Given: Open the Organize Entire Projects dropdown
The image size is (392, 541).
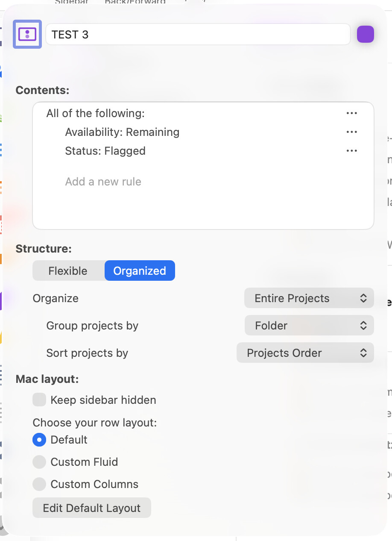Looking at the screenshot, I should (309, 298).
